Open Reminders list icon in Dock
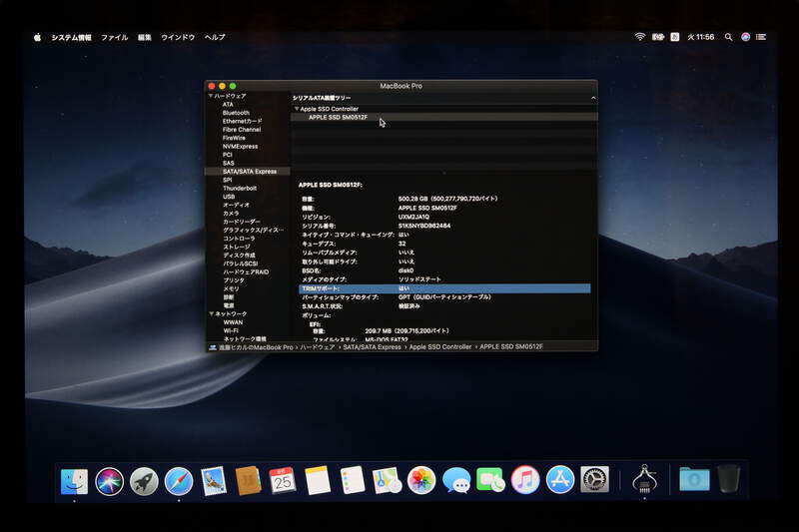Screen dimensions: 799x532 click(353, 480)
